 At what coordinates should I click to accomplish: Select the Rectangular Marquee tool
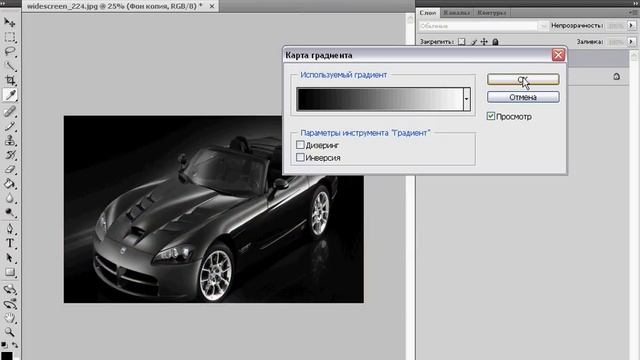(10, 37)
